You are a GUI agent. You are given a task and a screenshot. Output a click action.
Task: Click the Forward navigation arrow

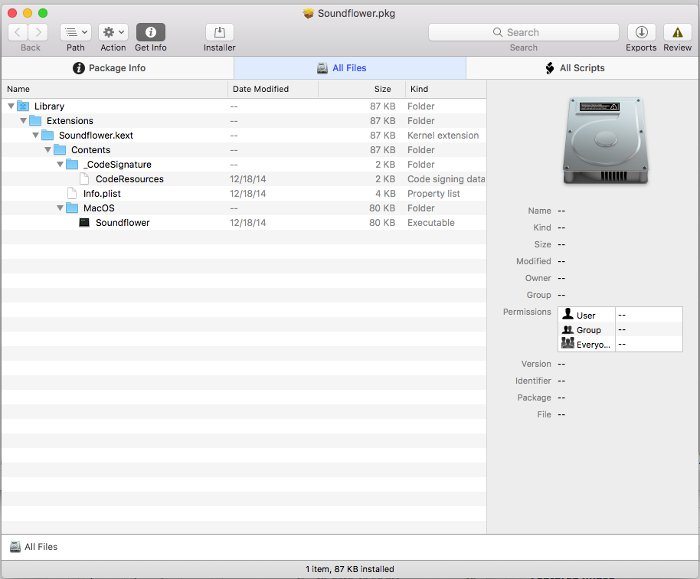[x=38, y=32]
